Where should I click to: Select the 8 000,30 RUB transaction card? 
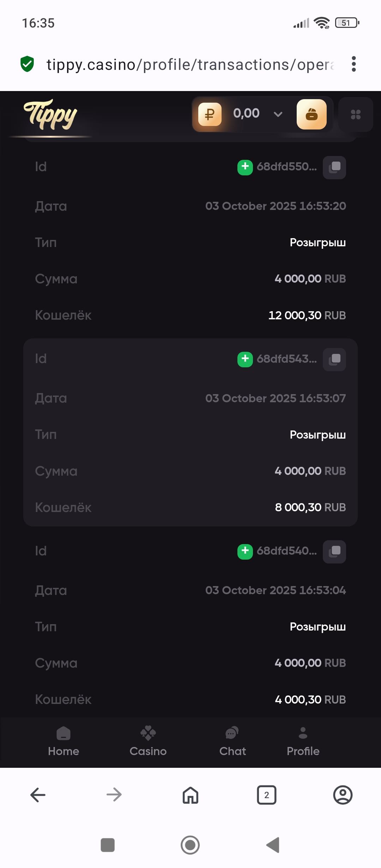190,432
